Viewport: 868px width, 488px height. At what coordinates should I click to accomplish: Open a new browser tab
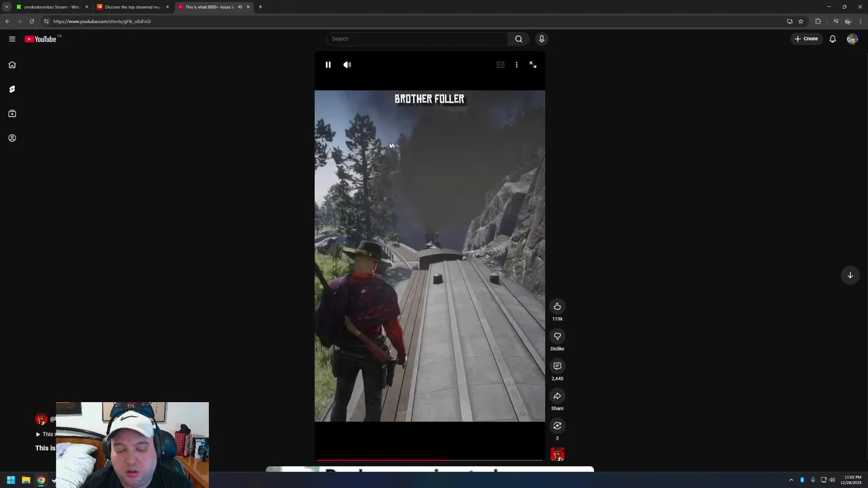[260, 7]
